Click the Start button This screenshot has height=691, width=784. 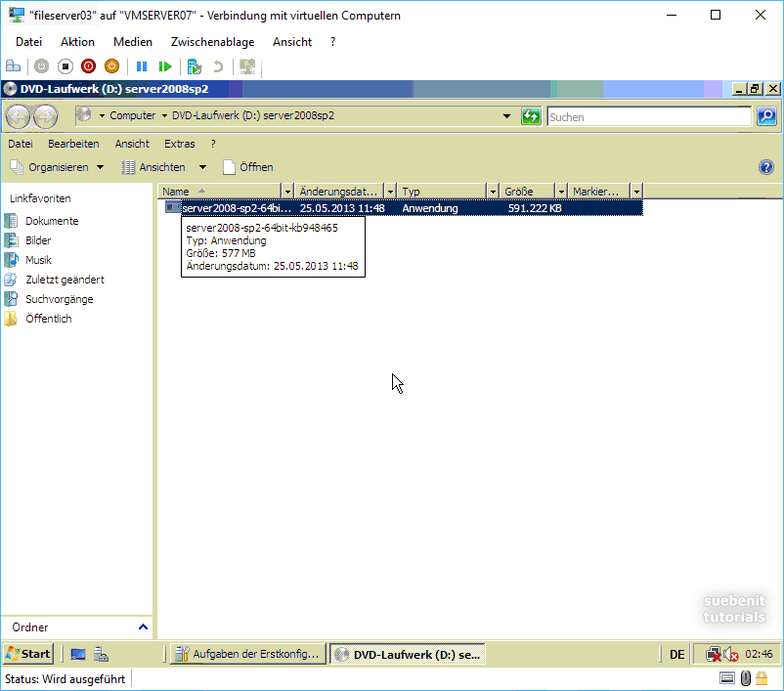[x=28, y=654]
